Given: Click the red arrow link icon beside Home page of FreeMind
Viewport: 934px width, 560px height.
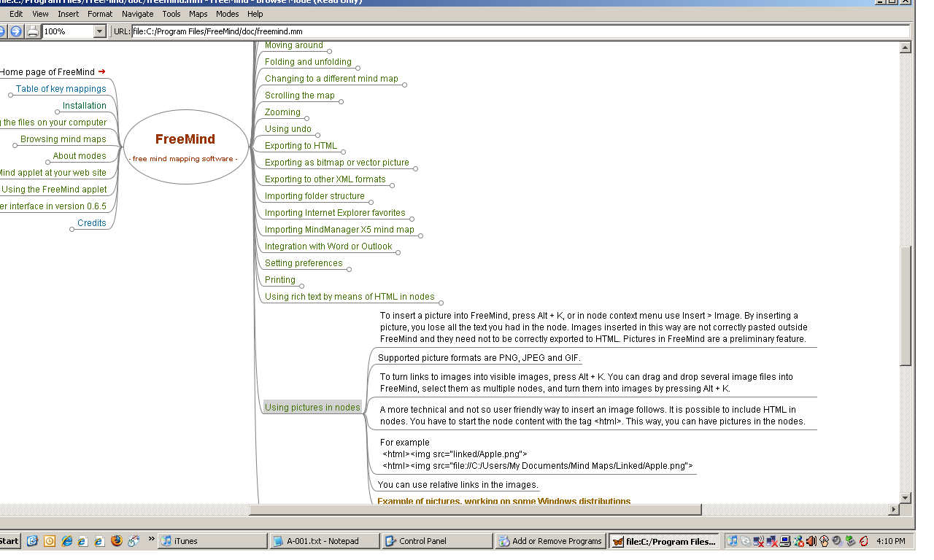Looking at the screenshot, I should click(x=101, y=71).
